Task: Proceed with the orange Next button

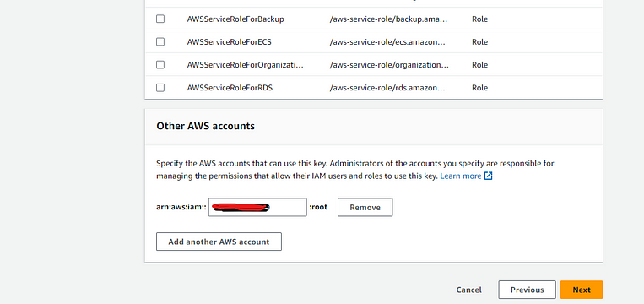Action: point(582,290)
